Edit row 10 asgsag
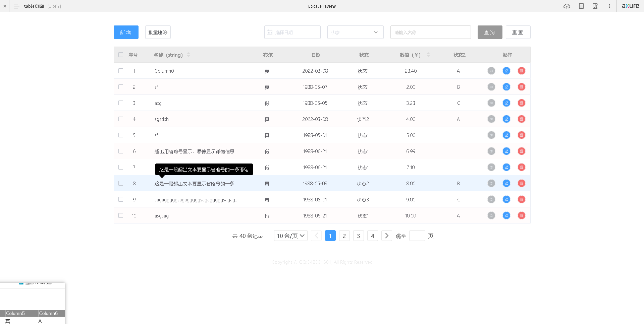This screenshot has height=324, width=644. click(506, 215)
